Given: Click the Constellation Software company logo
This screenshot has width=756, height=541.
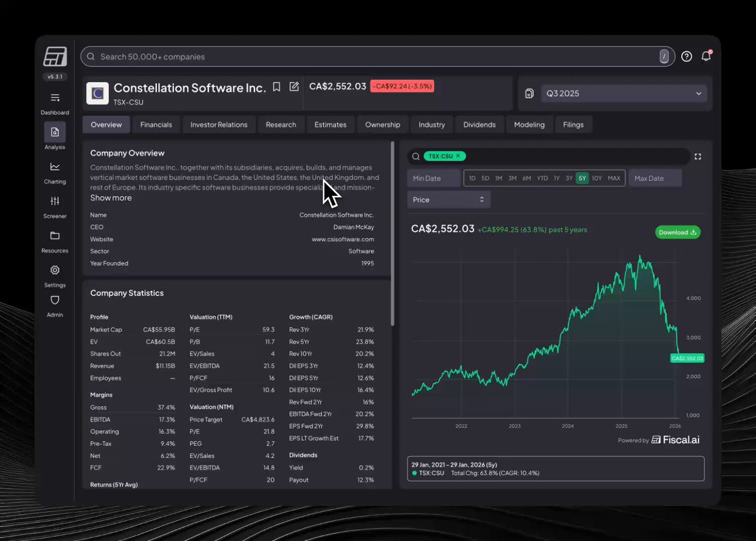Looking at the screenshot, I should coord(98,93).
